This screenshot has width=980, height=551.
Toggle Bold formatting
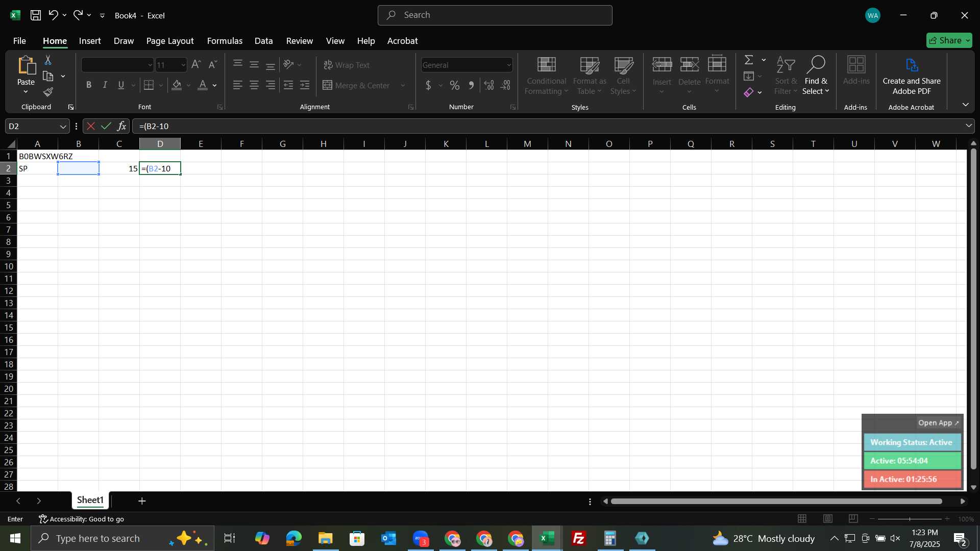pos(89,85)
